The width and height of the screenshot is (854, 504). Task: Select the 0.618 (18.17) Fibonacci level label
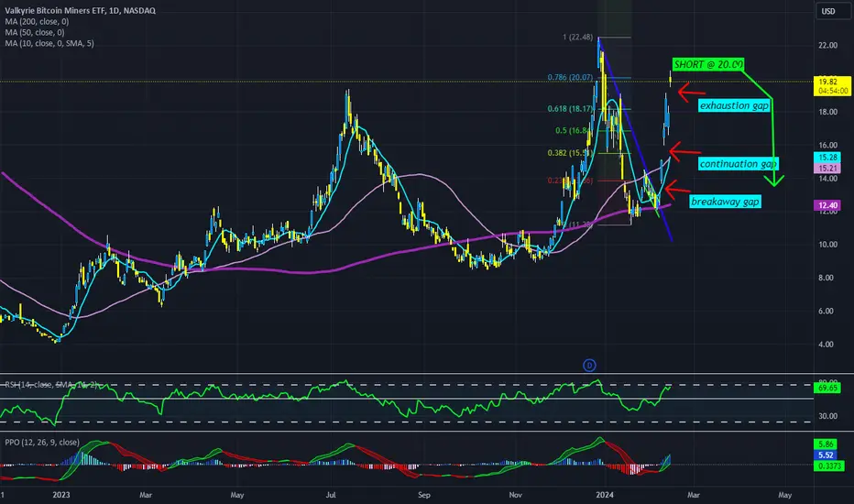[x=570, y=108]
